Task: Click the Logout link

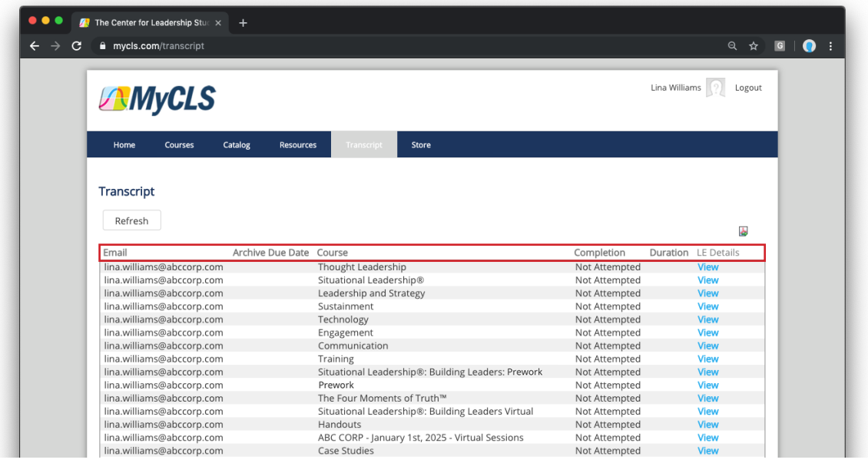Action: coord(748,88)
